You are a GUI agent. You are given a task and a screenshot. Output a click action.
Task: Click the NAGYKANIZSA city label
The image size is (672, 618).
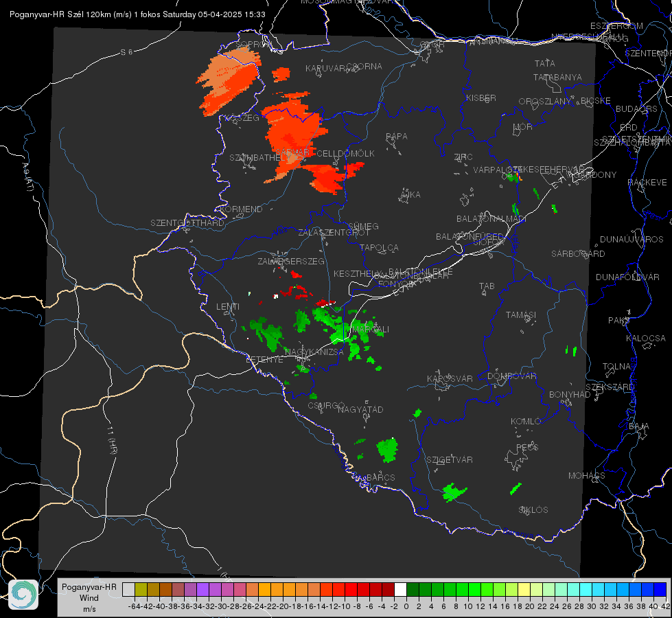coord(314,352)
